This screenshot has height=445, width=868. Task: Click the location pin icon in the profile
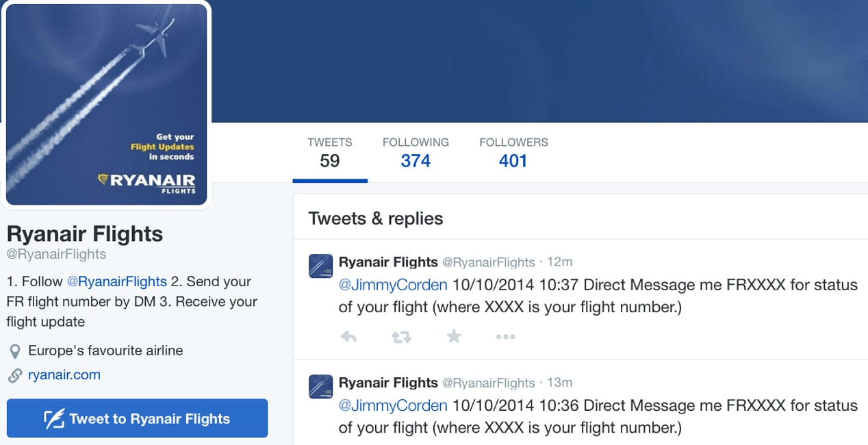14,350
